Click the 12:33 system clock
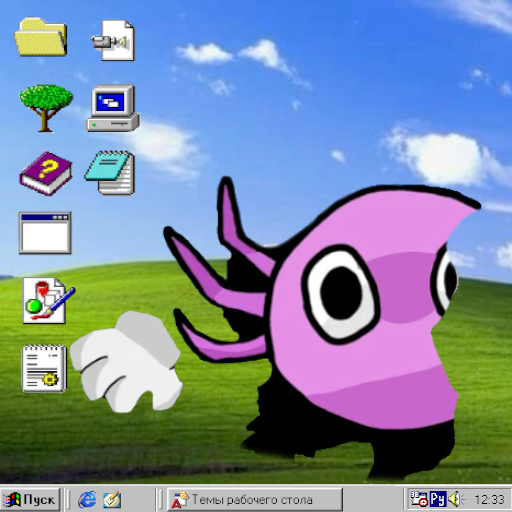Viewport: 512px width, 512px height. [489, 500]
